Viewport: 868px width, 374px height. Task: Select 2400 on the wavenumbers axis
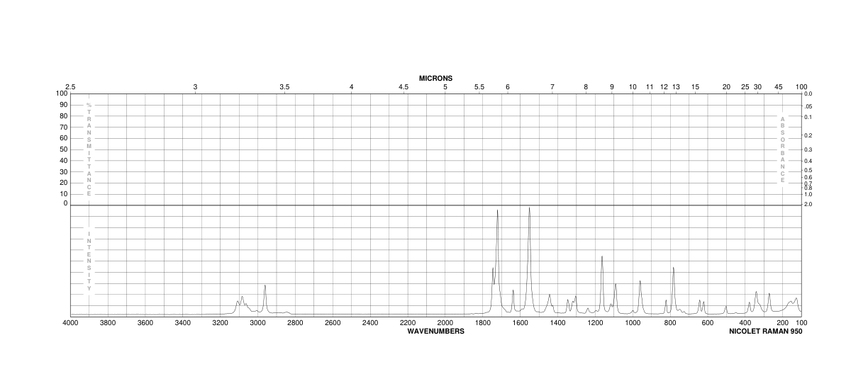tap(370, 323)
